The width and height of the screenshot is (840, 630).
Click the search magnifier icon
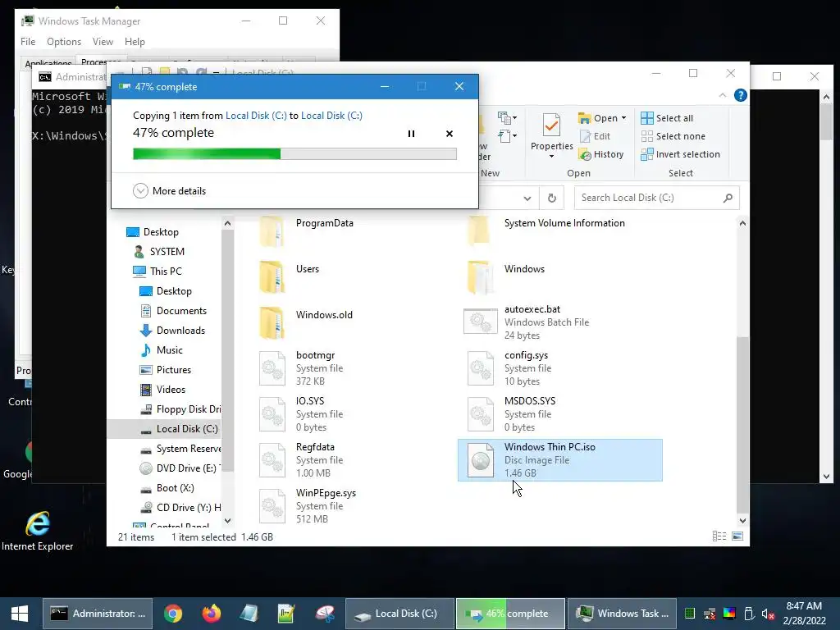coord(728,199)
